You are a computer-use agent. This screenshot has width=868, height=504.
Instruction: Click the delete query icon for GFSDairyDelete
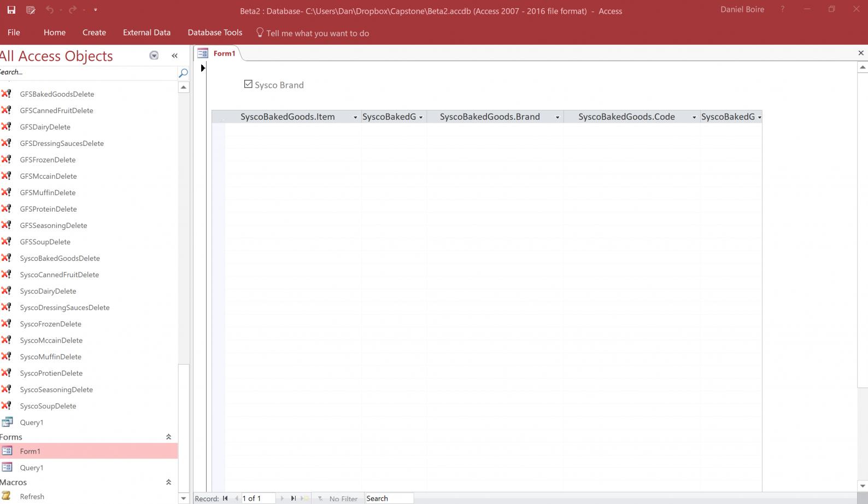click(x=7, y=126)
